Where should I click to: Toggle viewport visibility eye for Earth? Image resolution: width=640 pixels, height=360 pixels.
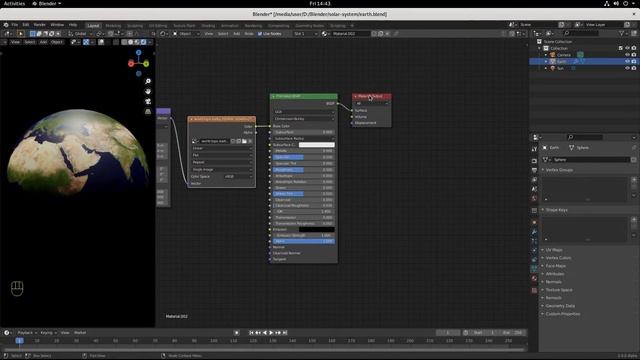coord(627,61)
